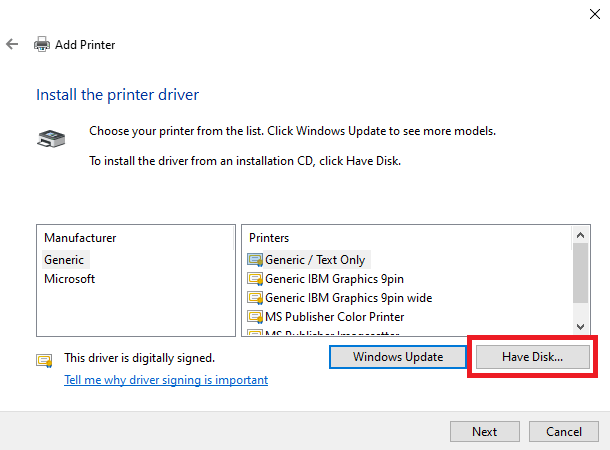The width and height of the screenshot is (610, 450).
Task: Click Next to continue
Action: [x=485, y=432]
